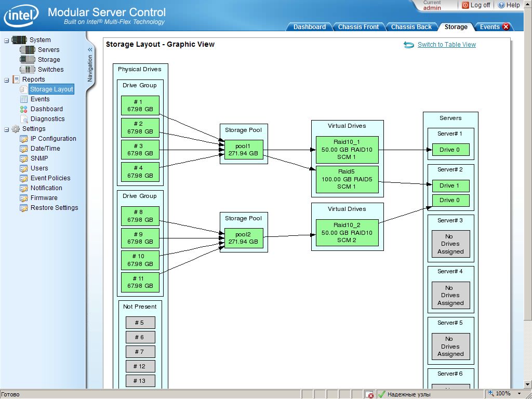532x399 pixels.
Task: Click the Switch to Table View link
Action: [446, 45]
